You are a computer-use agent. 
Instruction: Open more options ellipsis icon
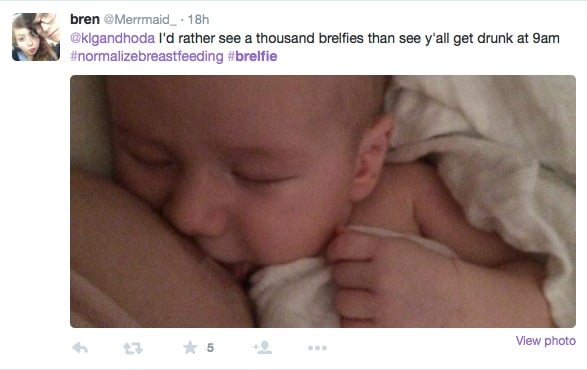(317, 348)
